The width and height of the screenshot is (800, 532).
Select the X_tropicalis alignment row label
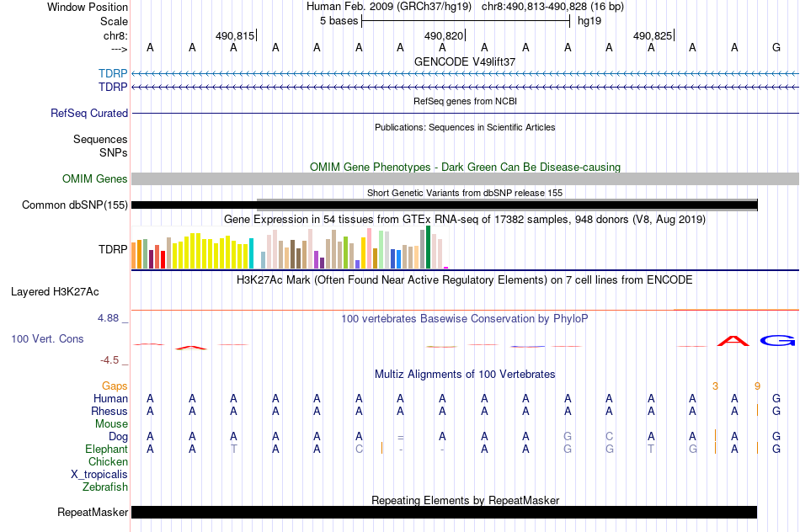point(99,475)
